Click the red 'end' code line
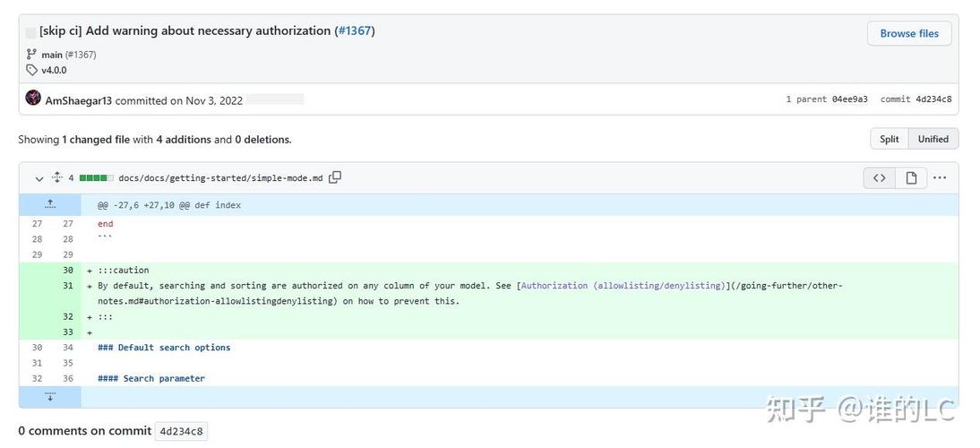This screenshot has height=448, width=980. 105,224
